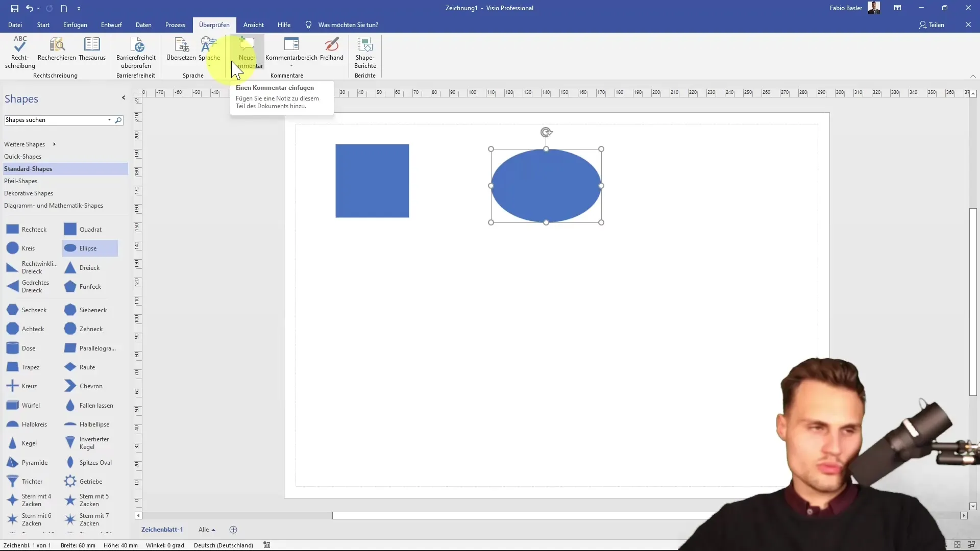Pick the Würfel cube shape
This screenshot has height=551, width=980.
tap(23, 406)
